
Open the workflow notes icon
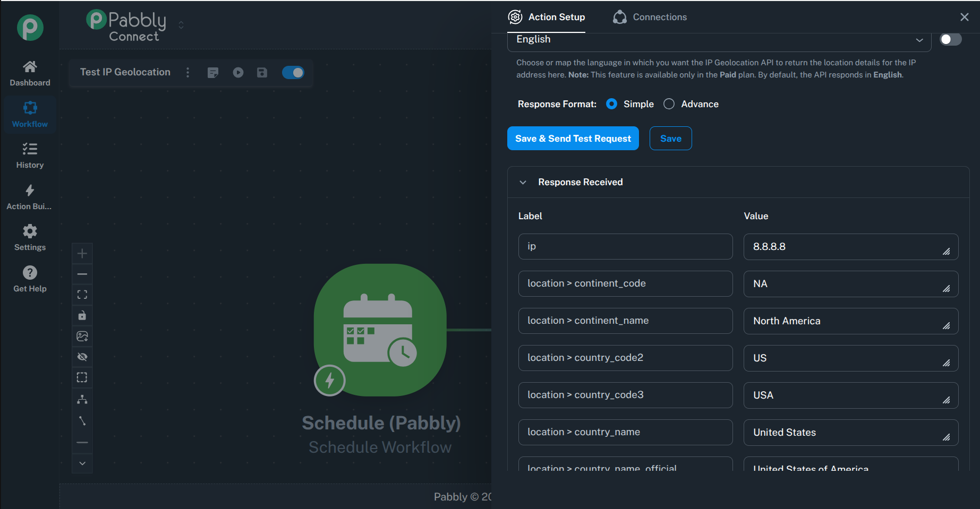click(213, 73)
